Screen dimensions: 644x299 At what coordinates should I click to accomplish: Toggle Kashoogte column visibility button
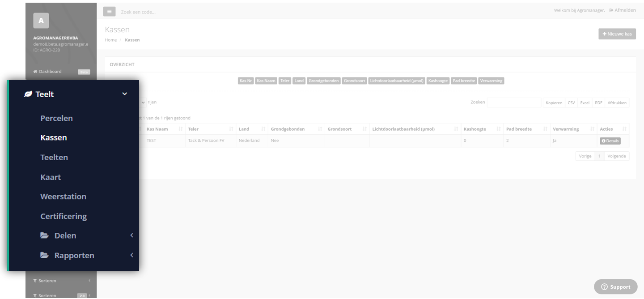click(x=438, y=81)
